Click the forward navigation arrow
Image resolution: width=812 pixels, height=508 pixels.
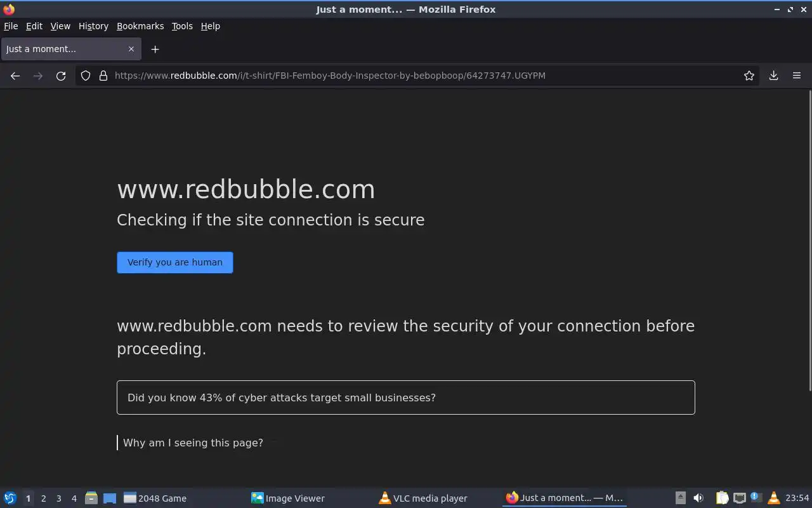click(x=38, y=76)
